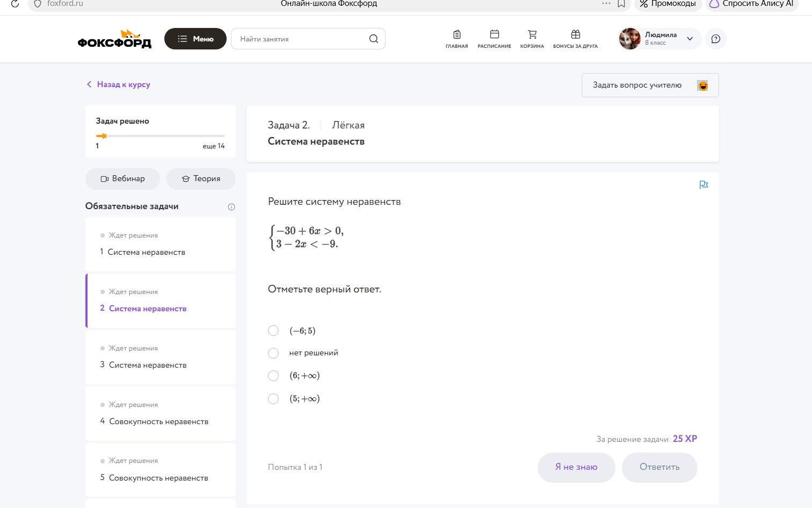Click info icon beside Обязательные задачи
812x508 pixels.
[231, 207]
